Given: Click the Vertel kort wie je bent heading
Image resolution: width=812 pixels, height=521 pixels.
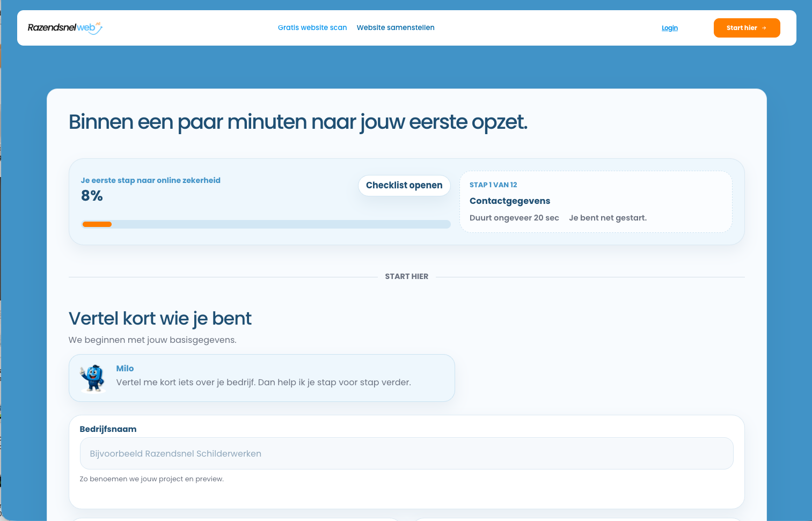Looking at the screenshot, I should click(160, 319).
